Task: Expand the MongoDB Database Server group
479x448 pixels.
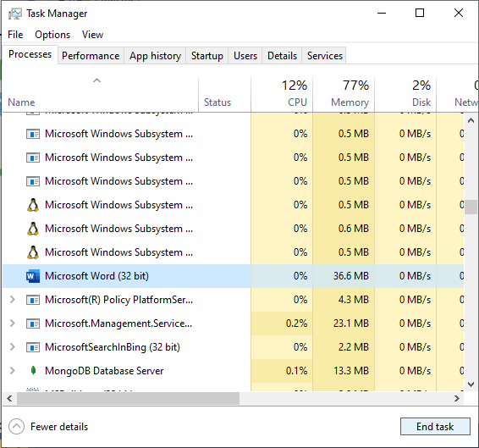Action: [12, 371]
